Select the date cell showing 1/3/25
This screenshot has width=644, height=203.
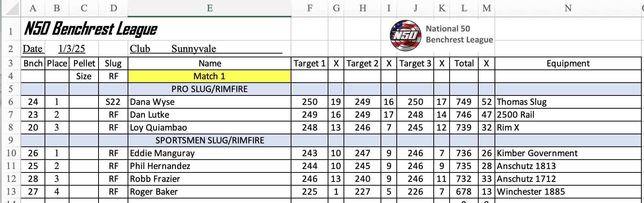(72, 49)
